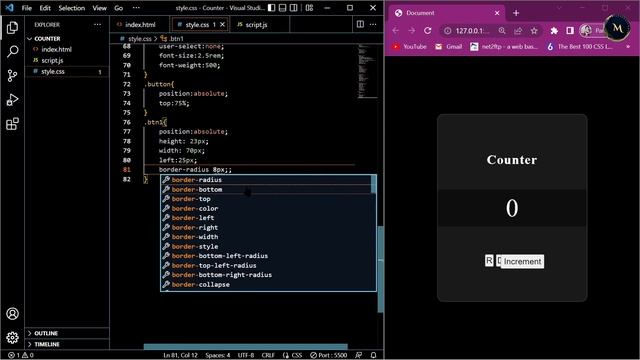Click the browser forward arrow

[411, 31]
